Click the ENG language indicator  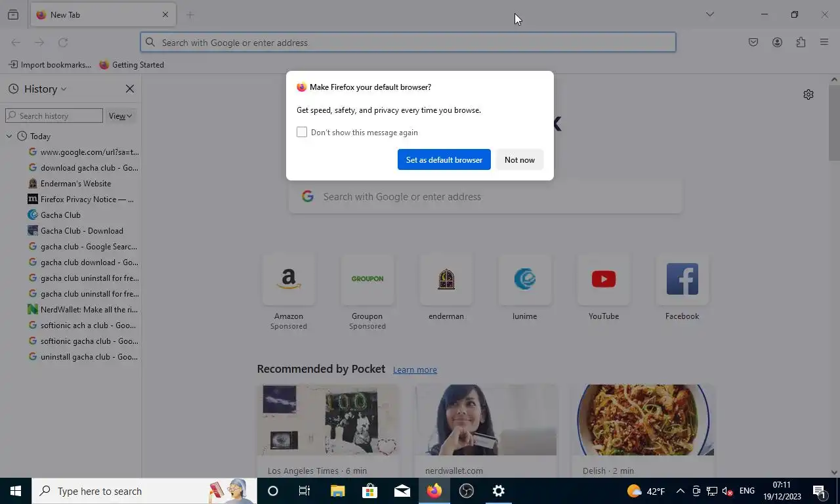click(x=747, y=491)
